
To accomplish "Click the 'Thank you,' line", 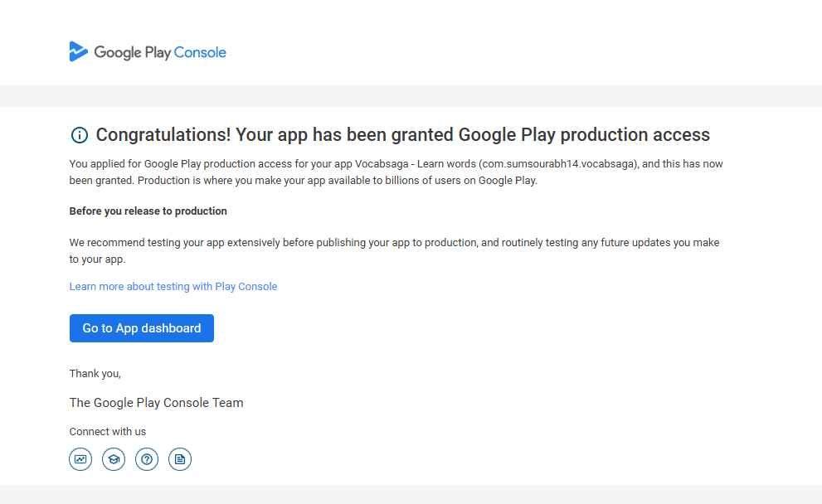I will tap(95, 374).
